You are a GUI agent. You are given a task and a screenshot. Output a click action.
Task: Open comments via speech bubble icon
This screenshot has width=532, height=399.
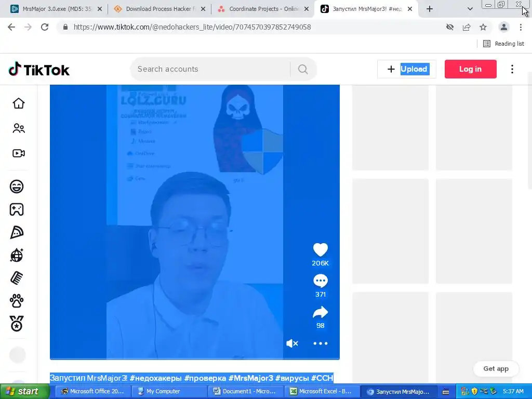320,281
